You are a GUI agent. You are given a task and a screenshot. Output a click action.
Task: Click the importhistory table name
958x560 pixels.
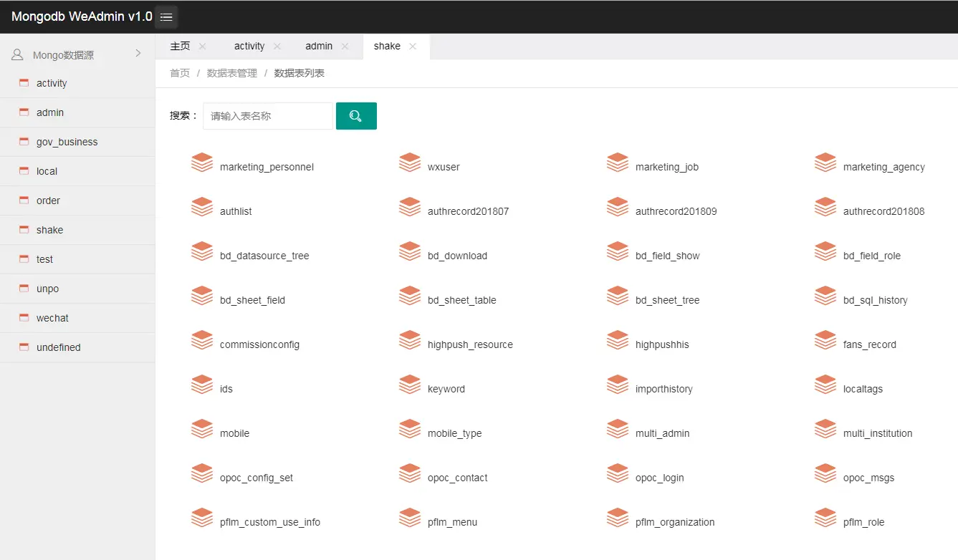click(x=664, y=389)
